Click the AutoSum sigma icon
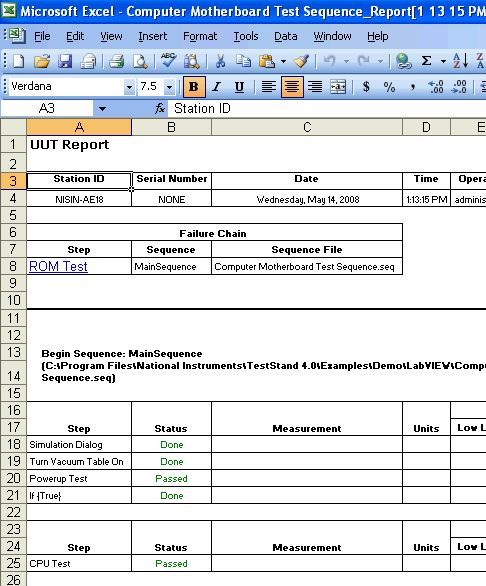Viewport: 486px width, 586px height. pyautogui.click(x=427, y=61)
